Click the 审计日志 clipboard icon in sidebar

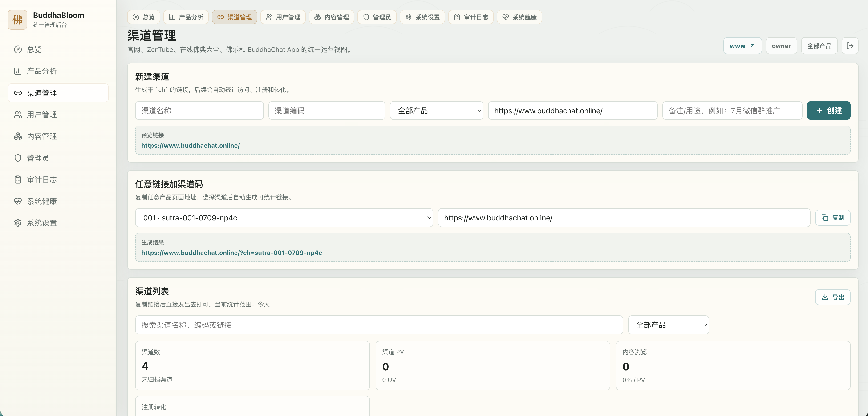(18, 180)
